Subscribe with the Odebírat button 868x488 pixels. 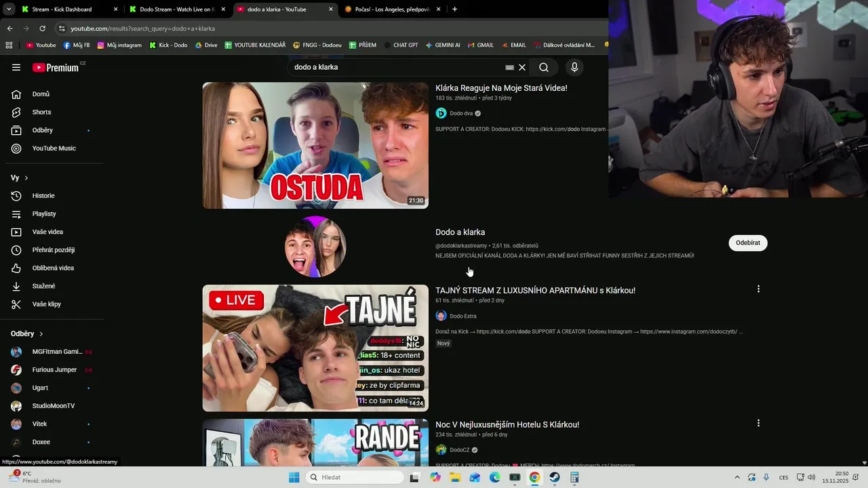pyautogui.click(x=748, y=243)
